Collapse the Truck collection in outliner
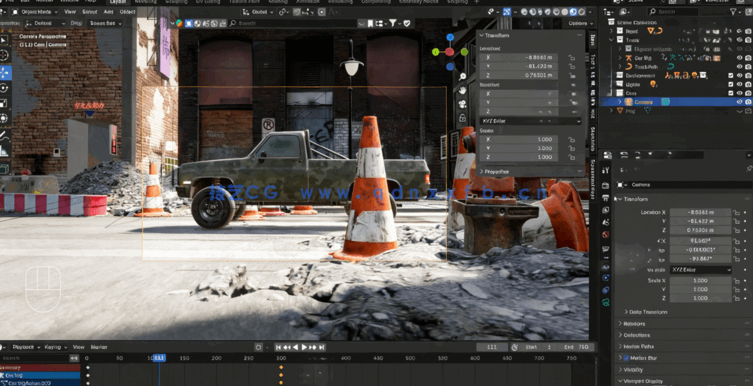This screenshot has width=753, height=386. 612,40
